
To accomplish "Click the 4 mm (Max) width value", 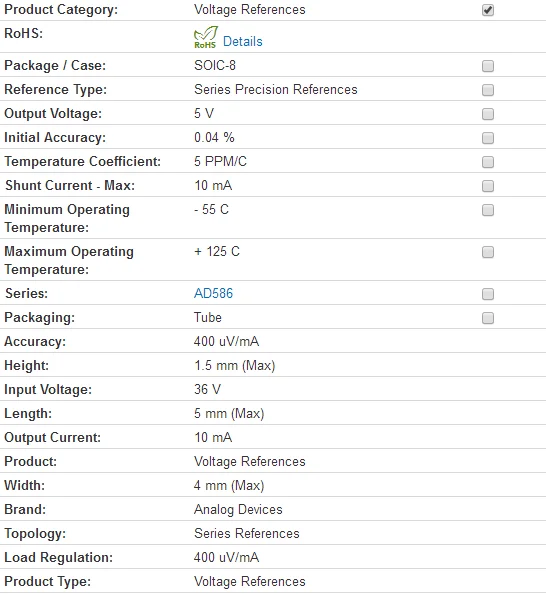I will (229, 485).
